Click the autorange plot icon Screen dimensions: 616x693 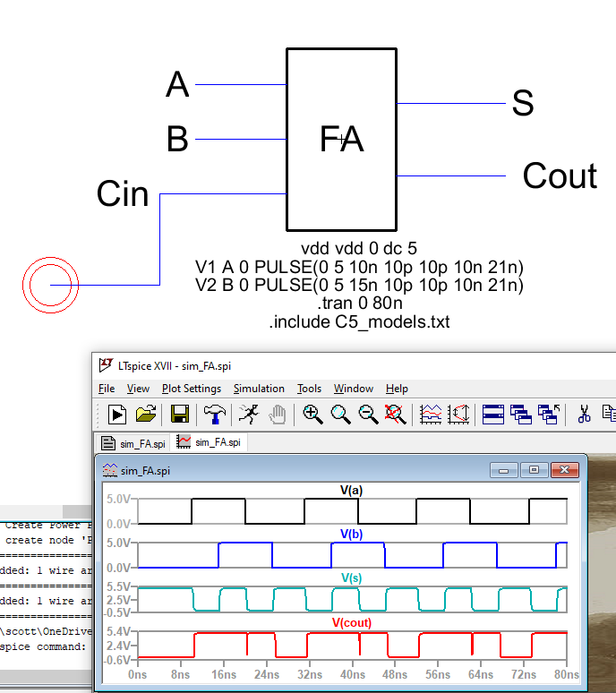431,414
